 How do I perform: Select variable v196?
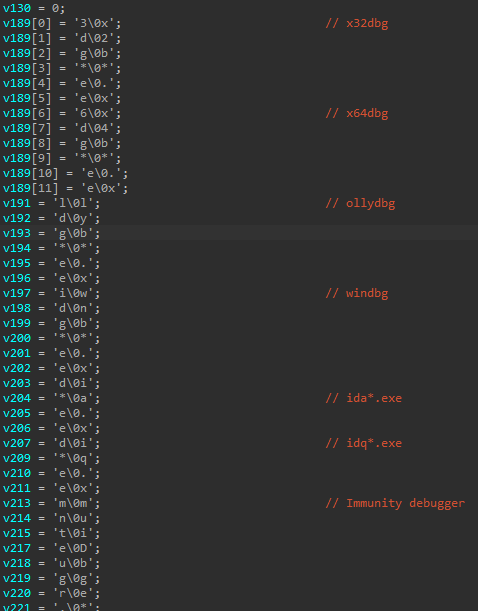pos(17,279)
